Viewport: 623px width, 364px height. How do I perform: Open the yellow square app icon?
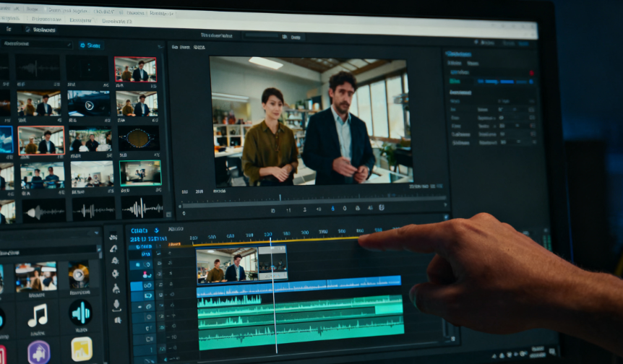pos(82,349)
